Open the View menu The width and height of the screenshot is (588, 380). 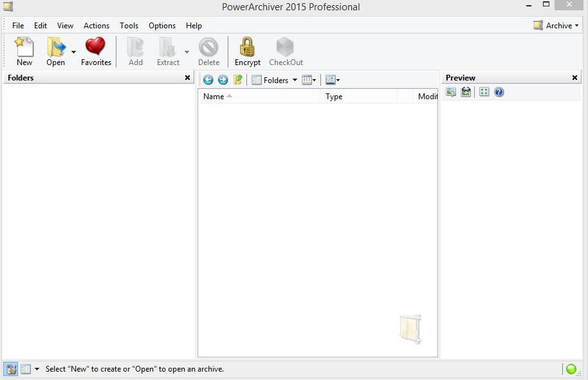point(65,26)
